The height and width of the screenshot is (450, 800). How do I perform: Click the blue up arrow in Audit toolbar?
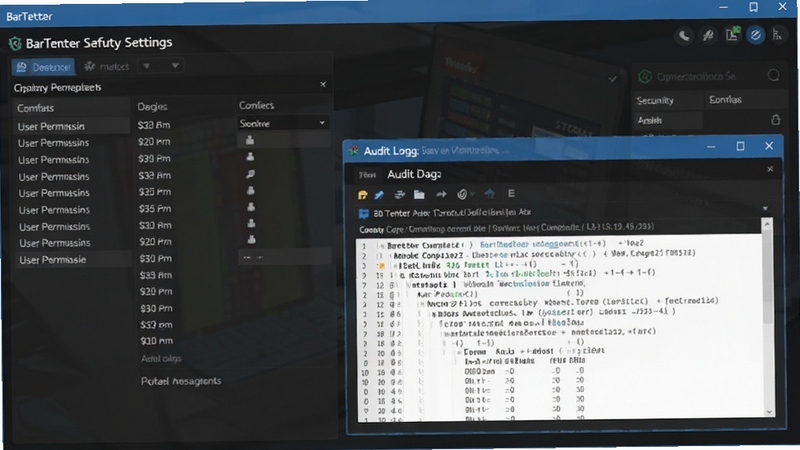pyautogui.click(x=490, y=194)
